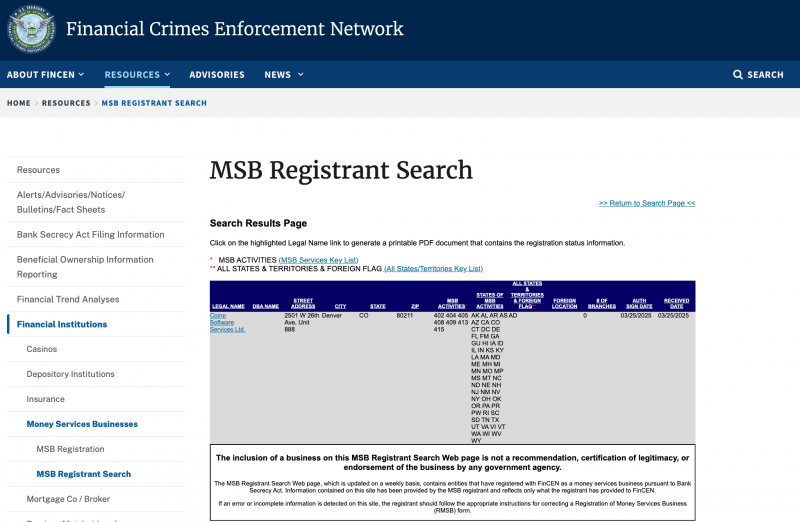This screenshot has width=800, height=522.
Task: Expand the About FinCEN dropdown menu
Action: pyautogui.click(x=45, y=75)
